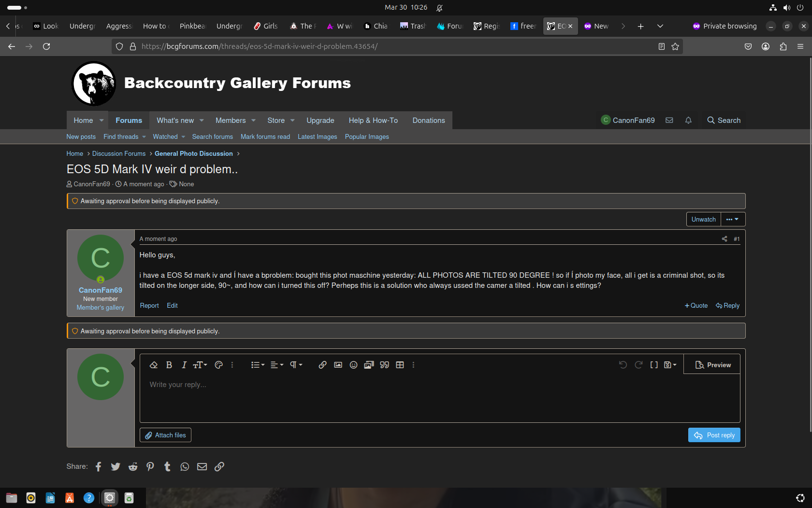Open the alerts bell icon

tap(688, 120)
